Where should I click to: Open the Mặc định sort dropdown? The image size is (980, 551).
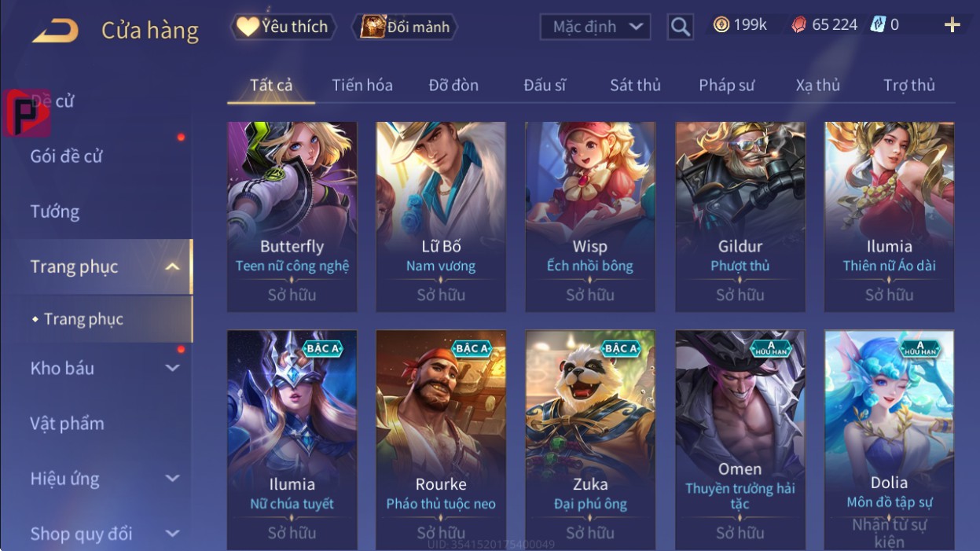click(x=596, y=27)
